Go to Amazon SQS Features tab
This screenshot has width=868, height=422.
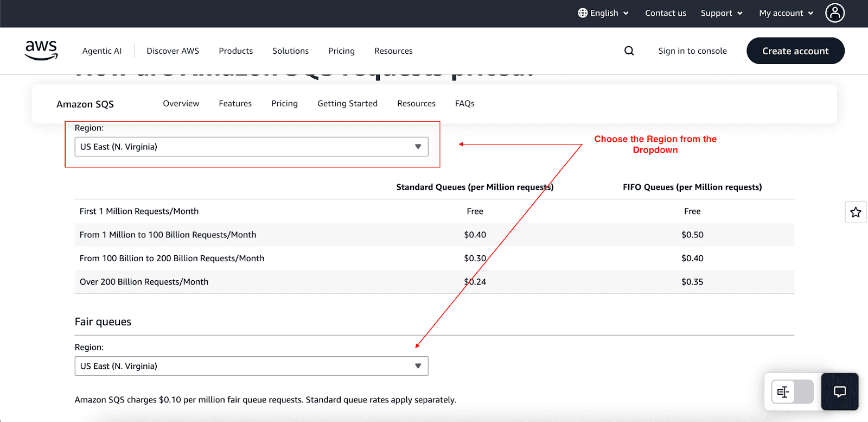[x=235, y=103]
